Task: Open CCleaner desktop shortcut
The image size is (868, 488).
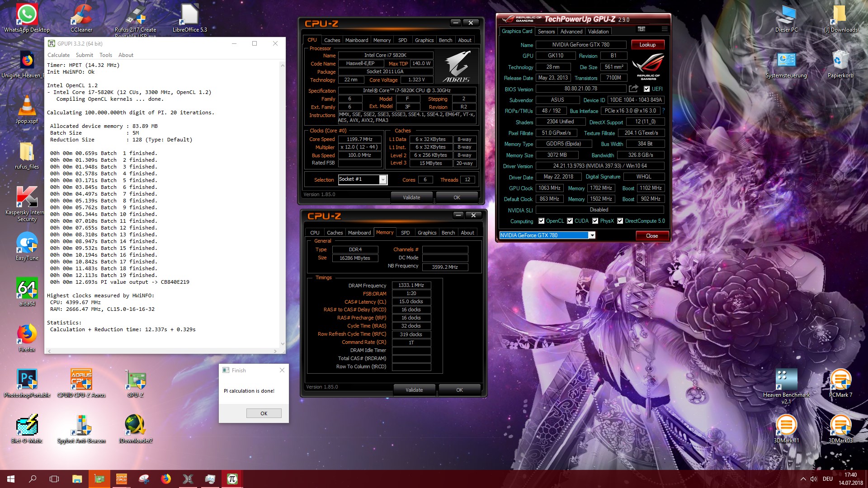Action: point(81,19)
